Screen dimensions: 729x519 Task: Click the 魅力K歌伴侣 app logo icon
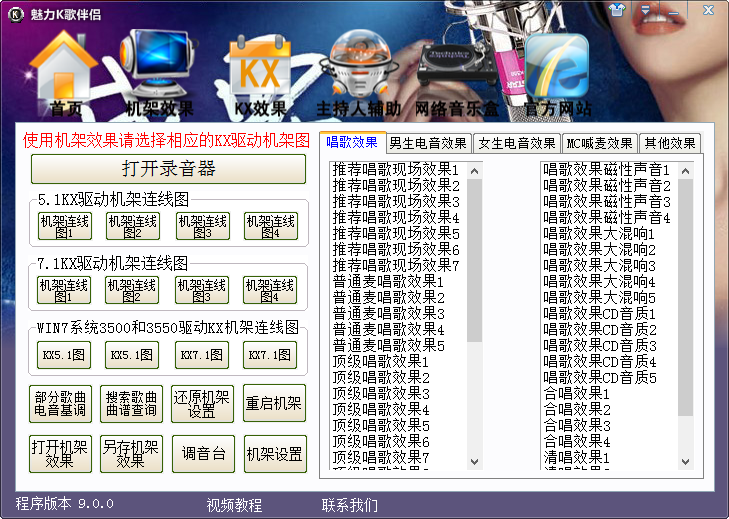click(x=16, y=14)
